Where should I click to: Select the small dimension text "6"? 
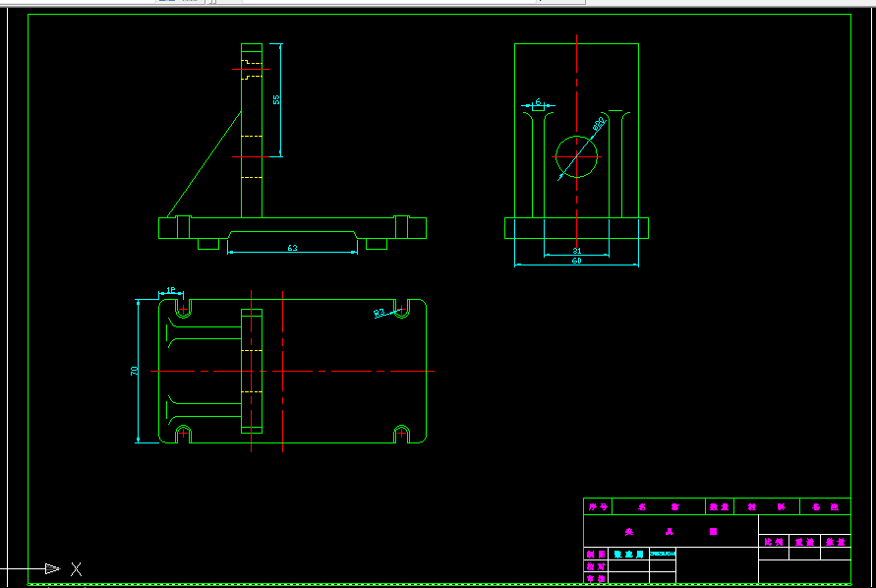538,101
